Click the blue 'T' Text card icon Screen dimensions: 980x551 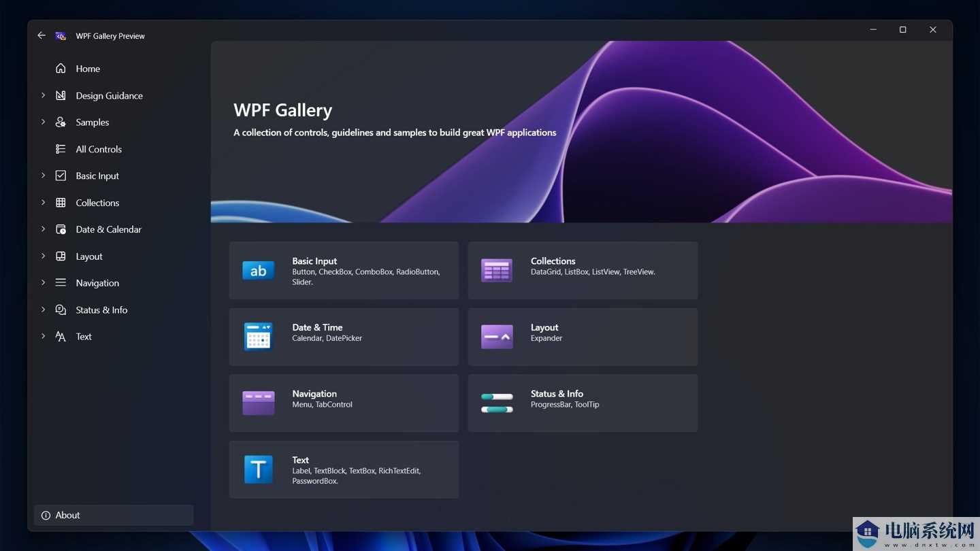[x=259, y=469]
